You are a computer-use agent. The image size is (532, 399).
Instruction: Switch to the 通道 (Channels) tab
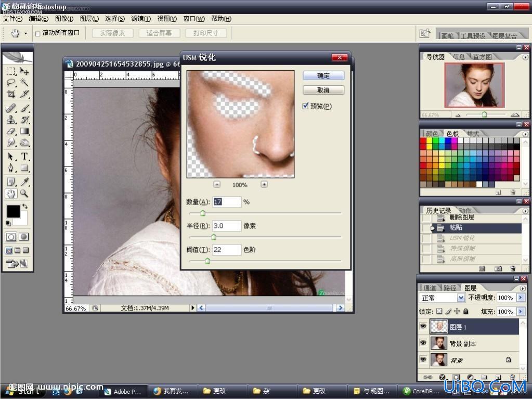click(x=430, y=288)
